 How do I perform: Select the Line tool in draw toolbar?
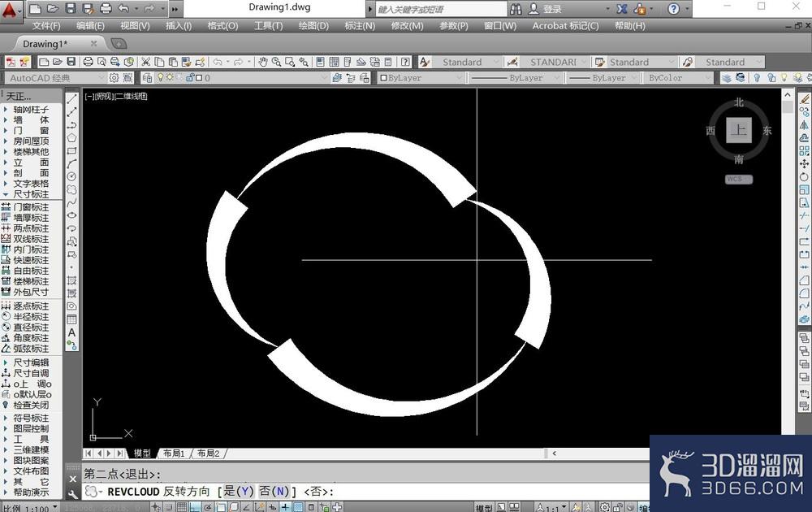pyautogui.click(x=72, y=99)
